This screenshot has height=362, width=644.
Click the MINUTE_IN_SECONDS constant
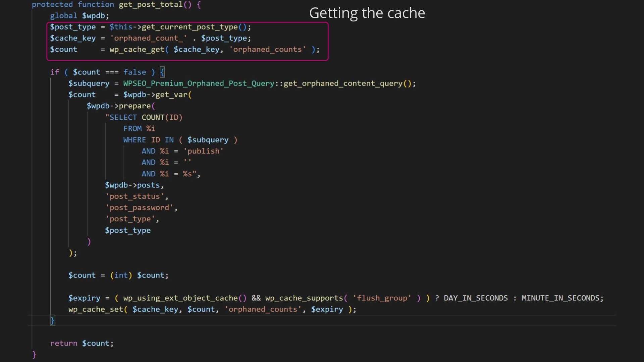point(560,298)
